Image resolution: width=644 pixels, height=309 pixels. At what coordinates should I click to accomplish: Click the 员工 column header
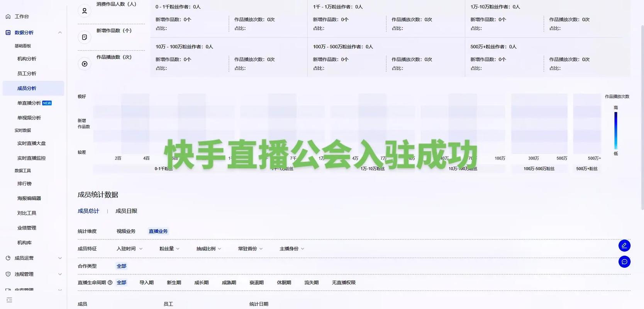168,304
